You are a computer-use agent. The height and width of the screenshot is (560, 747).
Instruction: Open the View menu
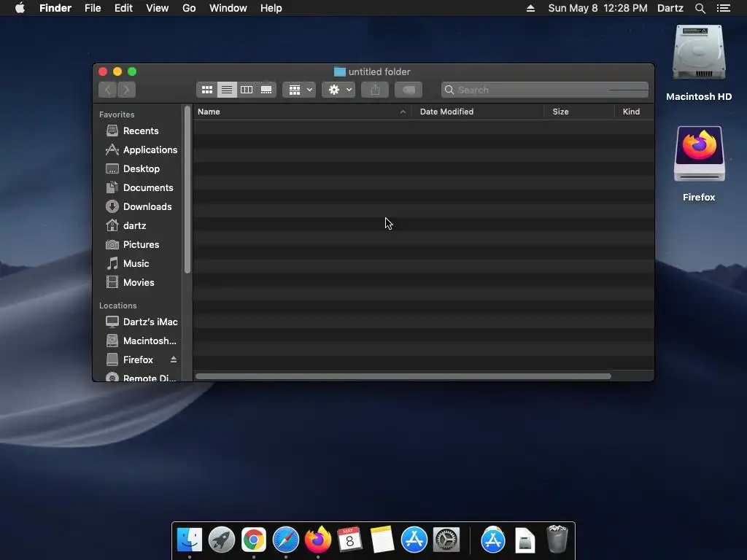[x=158, y=8]
